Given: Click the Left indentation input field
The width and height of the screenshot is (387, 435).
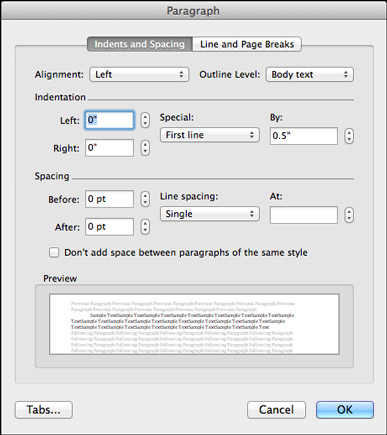Looking at the screenshot, I should [109, 120].
